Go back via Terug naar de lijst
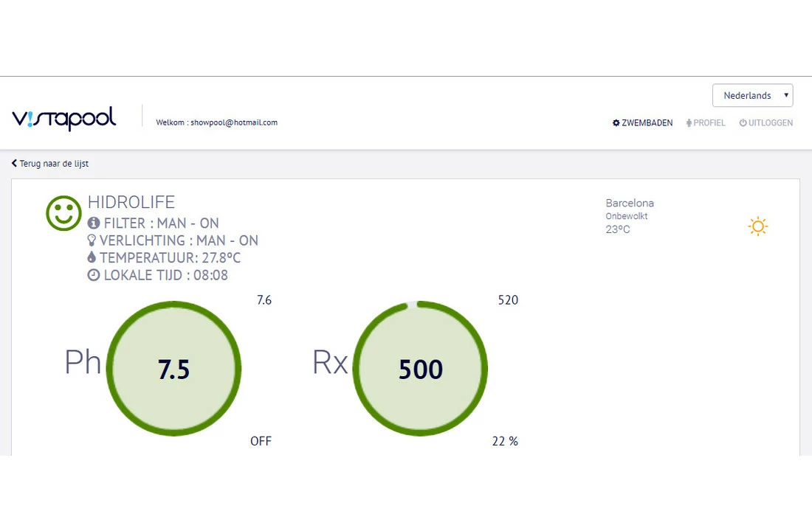812x531 pixels. click(x=50, y=164)
